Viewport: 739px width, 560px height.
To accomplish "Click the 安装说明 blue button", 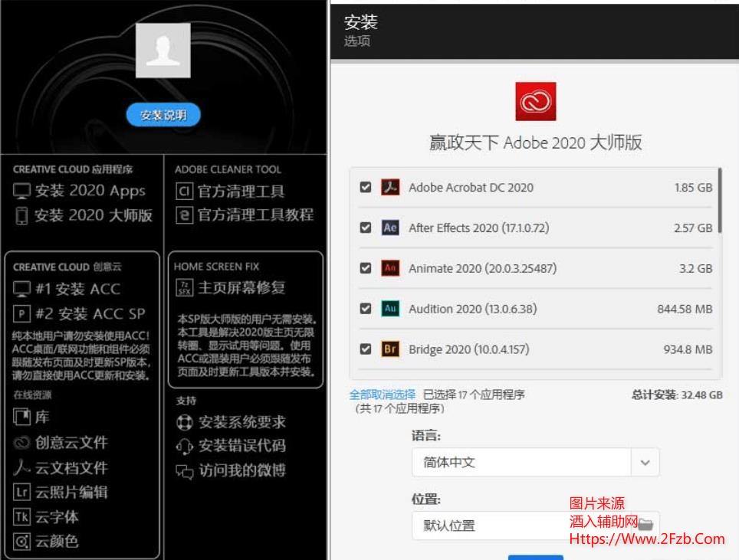I will (x=163, y=115).
